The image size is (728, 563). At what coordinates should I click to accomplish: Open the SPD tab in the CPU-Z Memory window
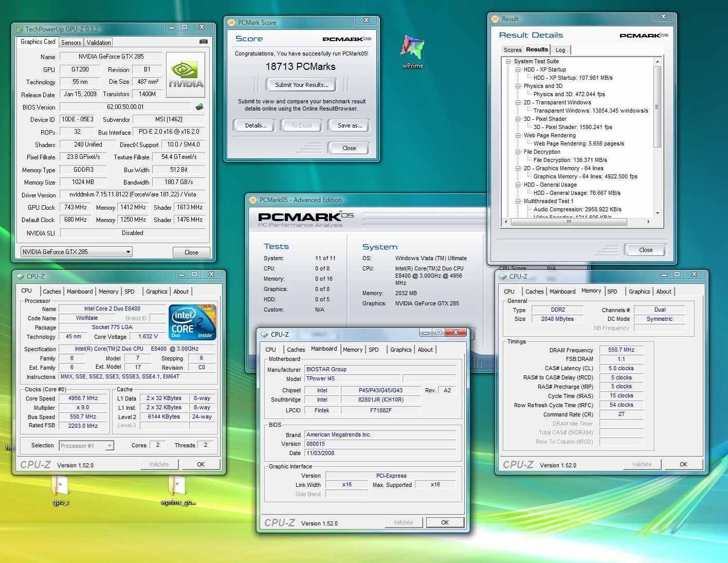(612, 292)
